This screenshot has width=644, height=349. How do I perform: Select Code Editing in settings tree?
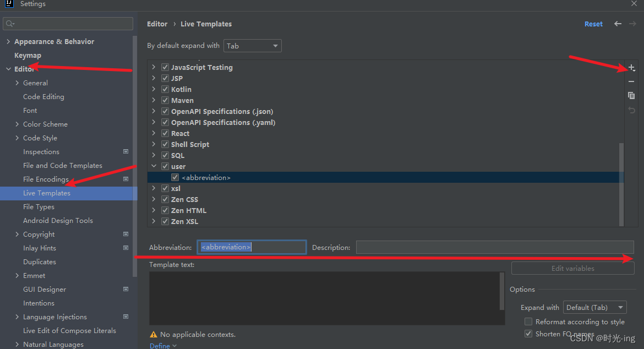click(x=43, y=96)
